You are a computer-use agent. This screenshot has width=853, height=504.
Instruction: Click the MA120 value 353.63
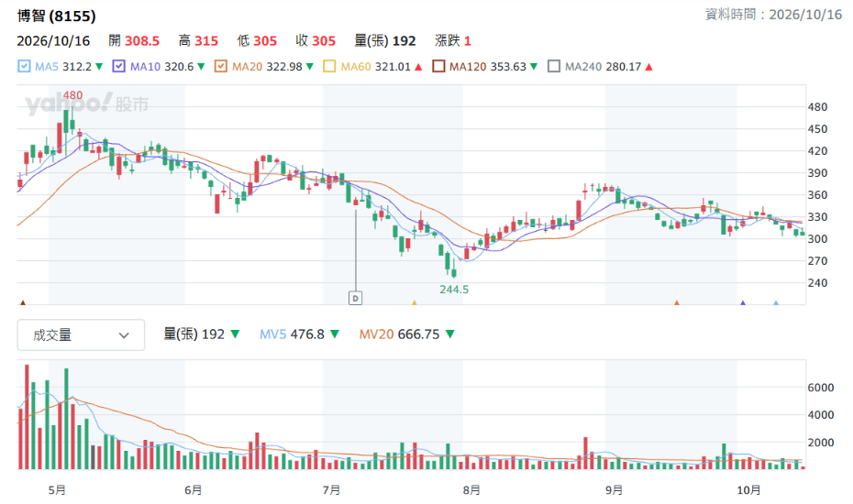508,66
